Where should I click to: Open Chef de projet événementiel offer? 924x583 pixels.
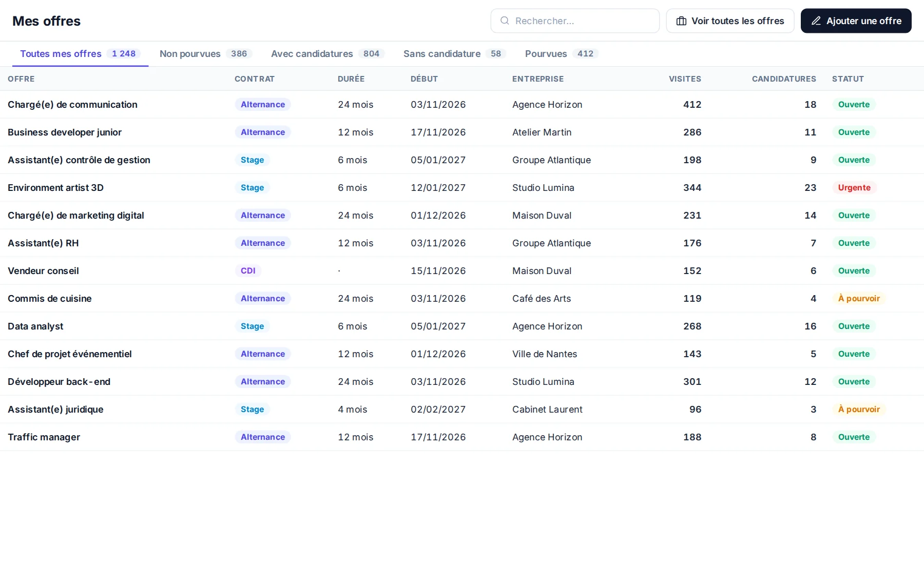(x=70, y=354)
